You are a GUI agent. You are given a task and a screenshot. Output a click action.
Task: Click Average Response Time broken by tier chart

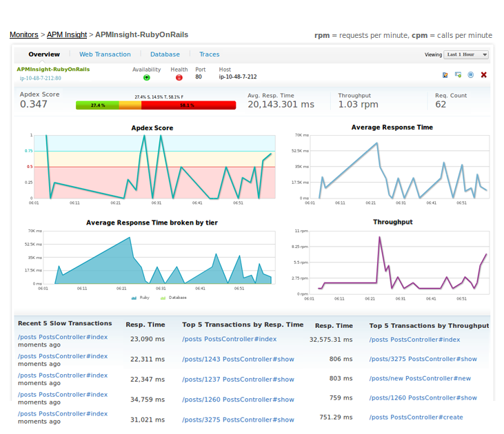(x=159, y=257)
